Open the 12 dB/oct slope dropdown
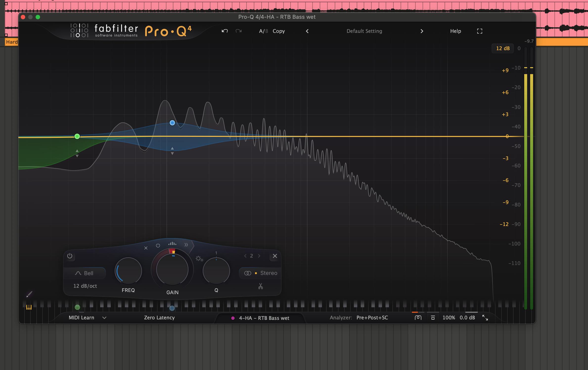 tap(85, 286)
